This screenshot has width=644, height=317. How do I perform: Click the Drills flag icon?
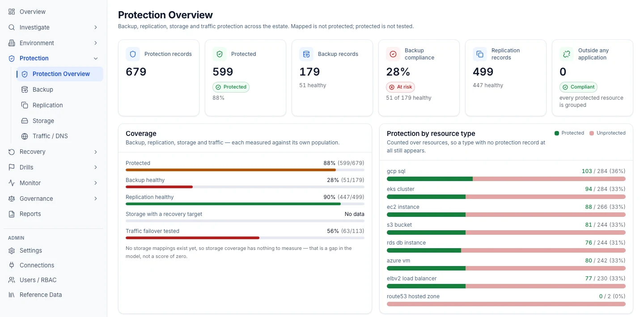(x=12, y=167)
